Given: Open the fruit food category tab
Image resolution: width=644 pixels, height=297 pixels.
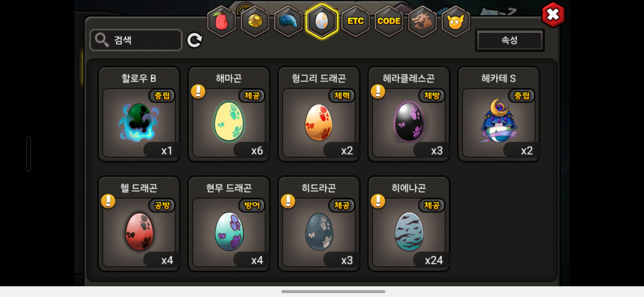Looking at the screenshot, I should click(x=222, y=21).
